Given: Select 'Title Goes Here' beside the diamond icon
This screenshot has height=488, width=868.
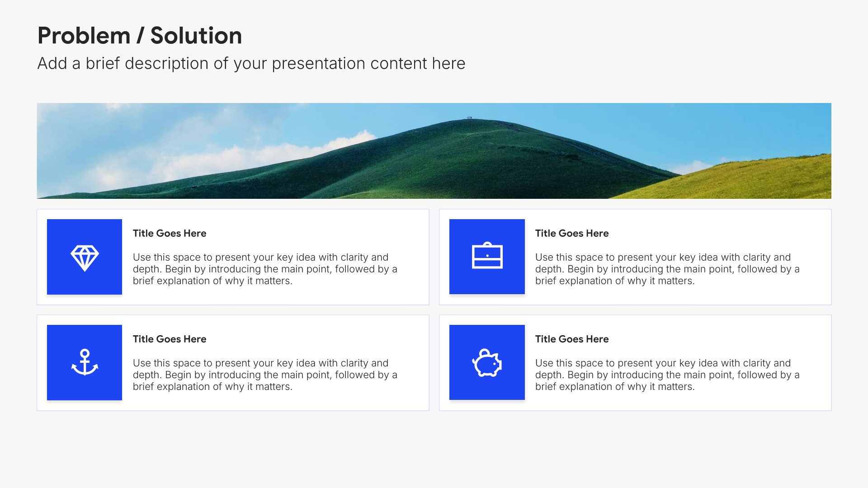Looking at the screenshot, I should coord(170,233).
